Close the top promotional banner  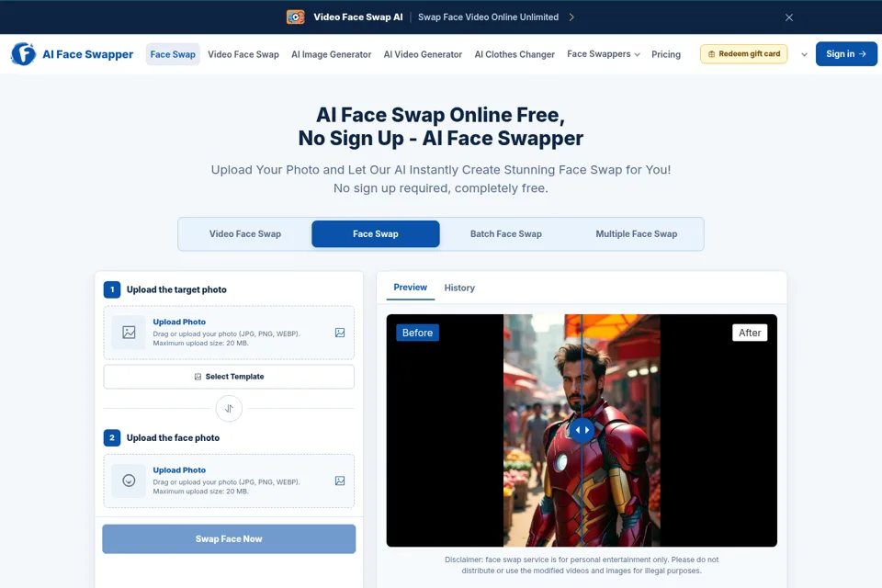coord(789,17)
